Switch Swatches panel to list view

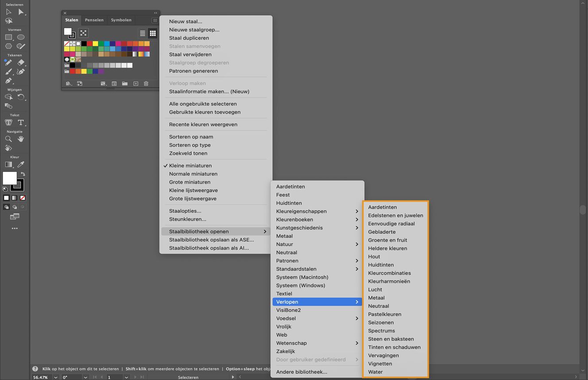tap(143, 33)
